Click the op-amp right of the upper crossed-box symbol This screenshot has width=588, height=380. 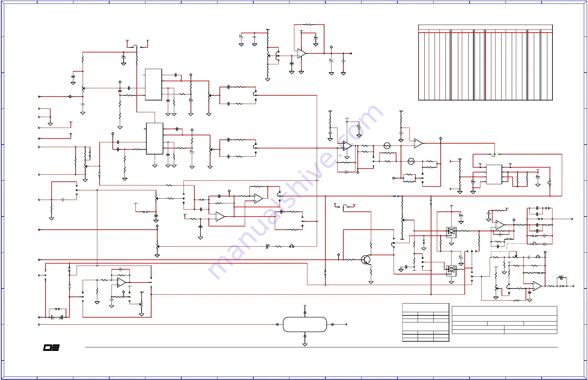[x=500, y=225]
